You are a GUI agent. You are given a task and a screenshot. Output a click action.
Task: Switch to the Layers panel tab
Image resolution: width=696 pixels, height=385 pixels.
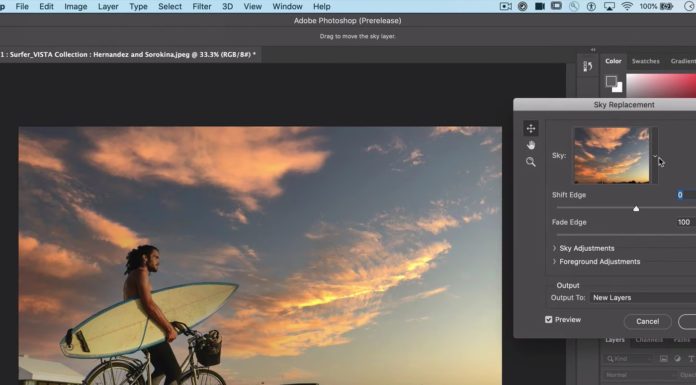click(x=615, y=340)
